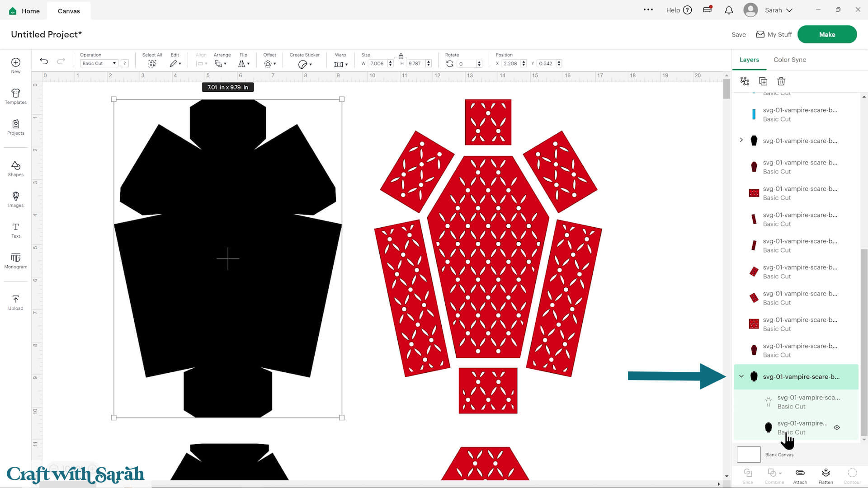The image size is (868, 488).
Task: Toggle the mirror Flip option
Action: [x=243, y=63]
